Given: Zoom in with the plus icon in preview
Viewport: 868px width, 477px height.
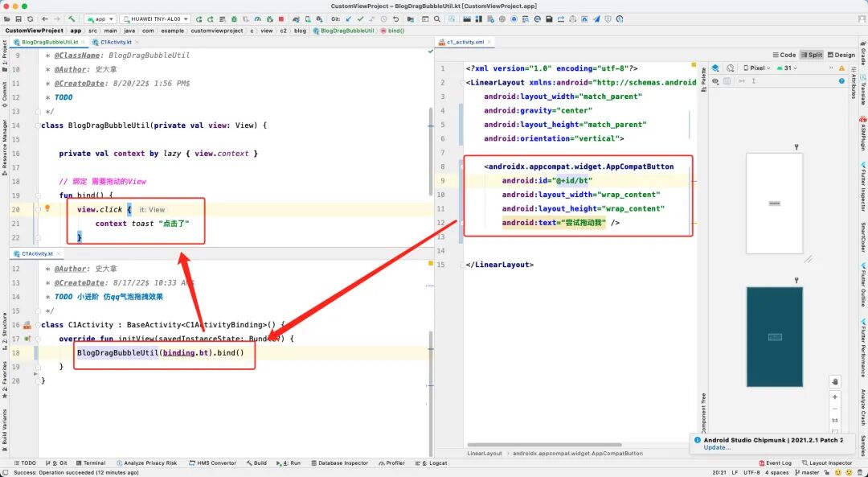Looking at the screenshot, I should pos(835,397).
